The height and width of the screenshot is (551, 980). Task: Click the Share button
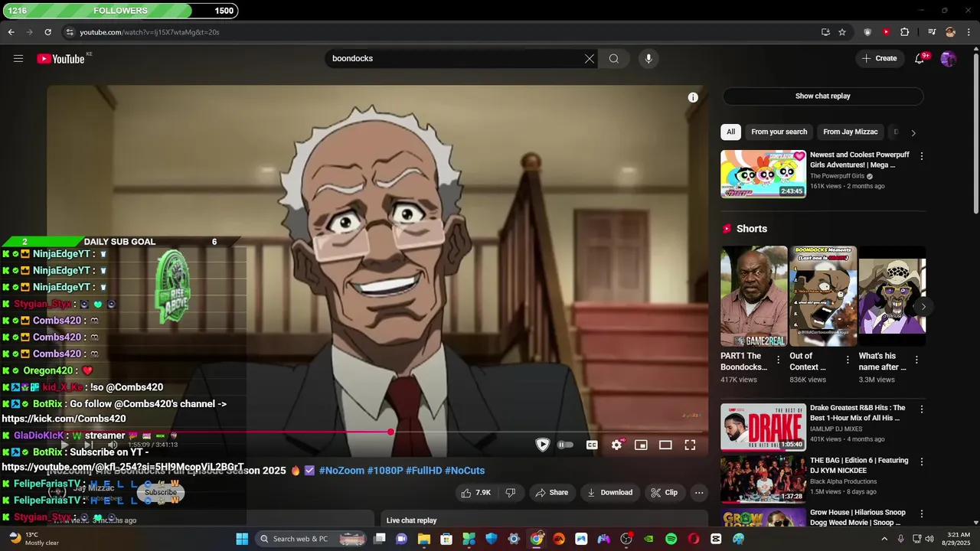pyautogui.click(x=551, y=493)
